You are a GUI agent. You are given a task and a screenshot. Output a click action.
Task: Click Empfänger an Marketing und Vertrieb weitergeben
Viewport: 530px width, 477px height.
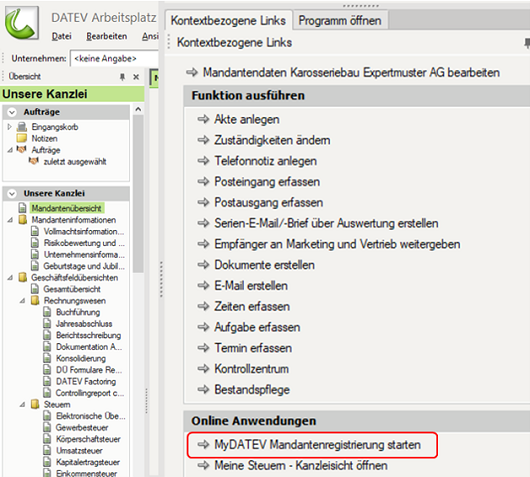click(x=337, y=244)
